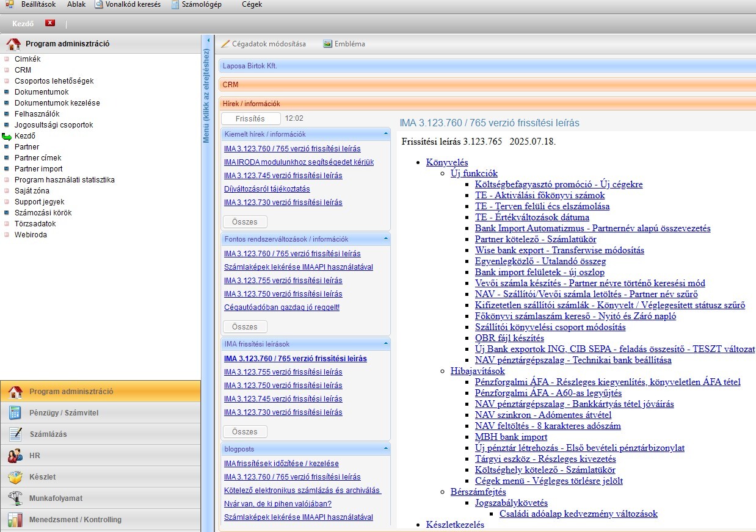The image size is (756, 532).
Task: Collapse the Fontos rendszerváltozások panel
Action: click(385, 239)
